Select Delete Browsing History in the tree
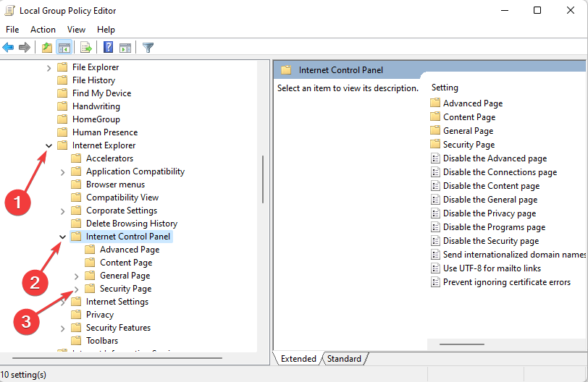 (x=132, y=224)
